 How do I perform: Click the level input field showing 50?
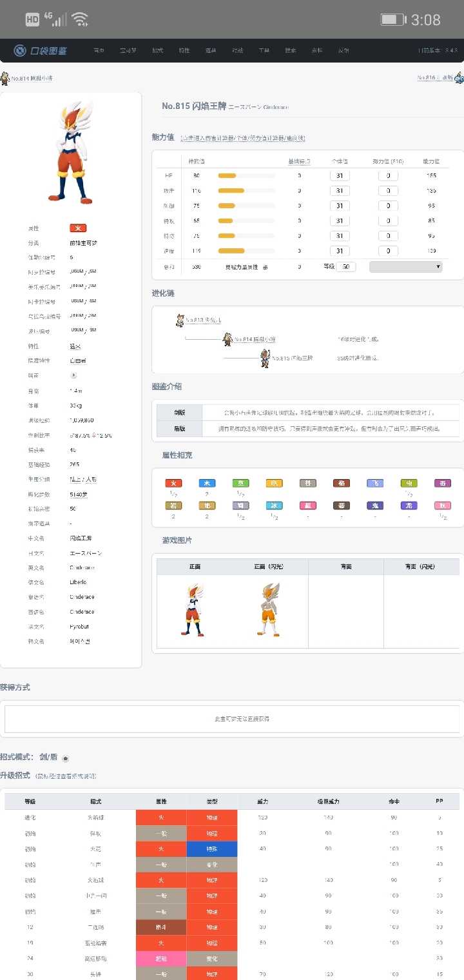[x=346, y=266]
